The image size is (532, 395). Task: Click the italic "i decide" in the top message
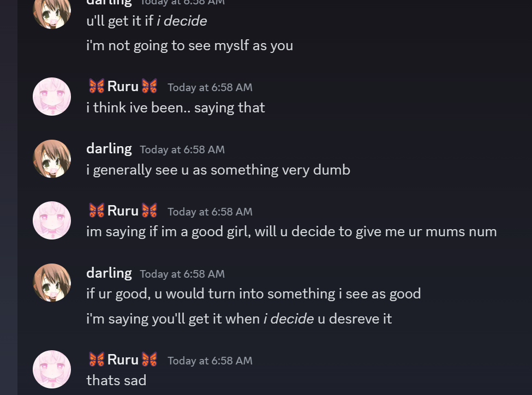(x=182, y=21)
